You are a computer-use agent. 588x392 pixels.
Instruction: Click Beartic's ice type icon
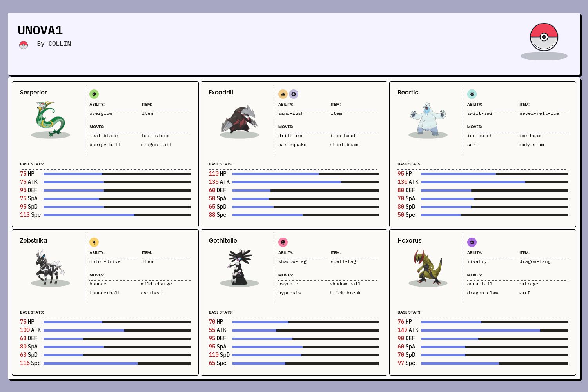(472, 94)
